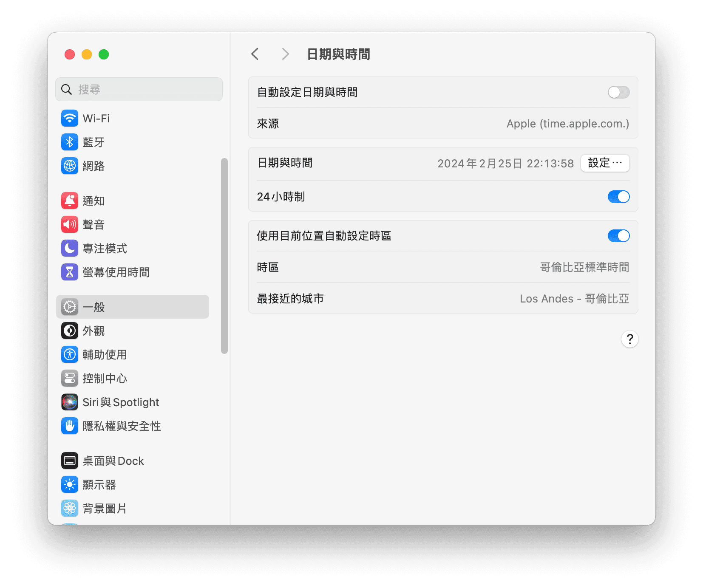Select the Network (網路) globe icon

pyautogui.click(x=70, y=166)
